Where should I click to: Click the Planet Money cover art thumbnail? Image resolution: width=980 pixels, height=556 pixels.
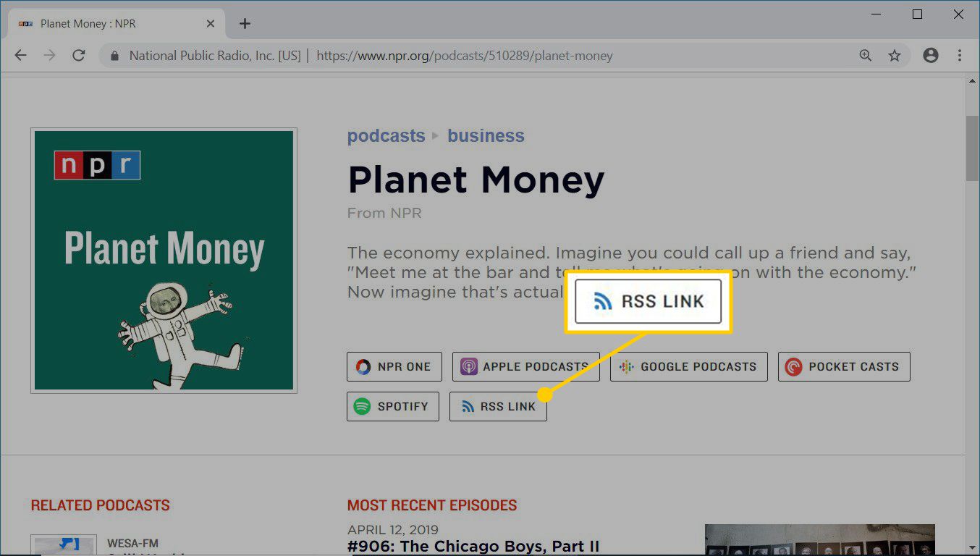(x=164, y=261)
